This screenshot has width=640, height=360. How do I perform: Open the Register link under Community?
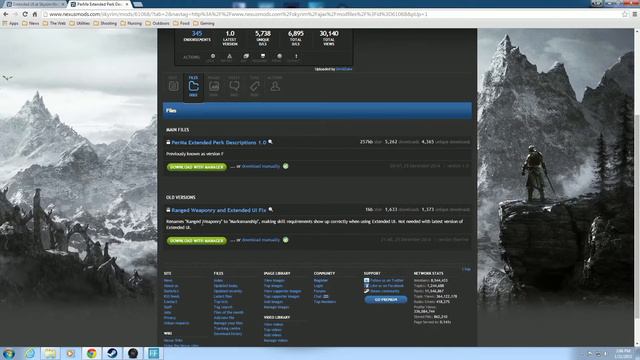tap(321, 280)
